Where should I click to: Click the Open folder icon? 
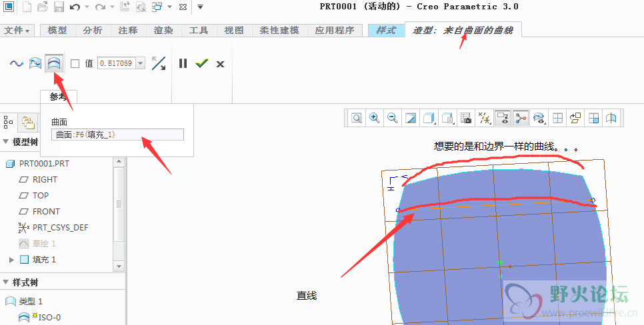[42, 7]
